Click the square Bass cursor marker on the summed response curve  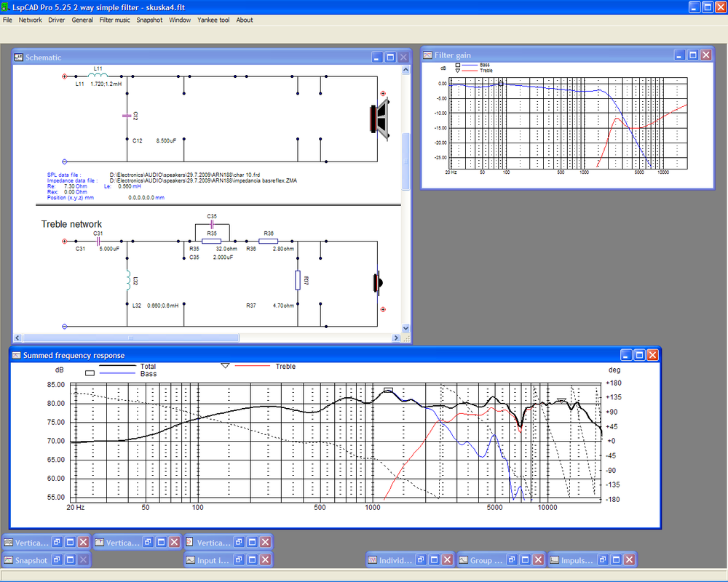tap(389, 391)
